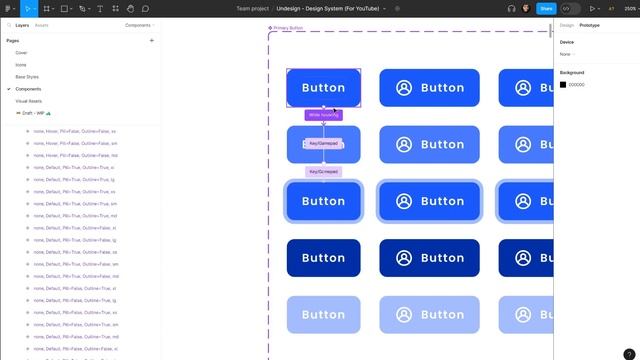Click the Undesign - Design System file title

[328, 9]
